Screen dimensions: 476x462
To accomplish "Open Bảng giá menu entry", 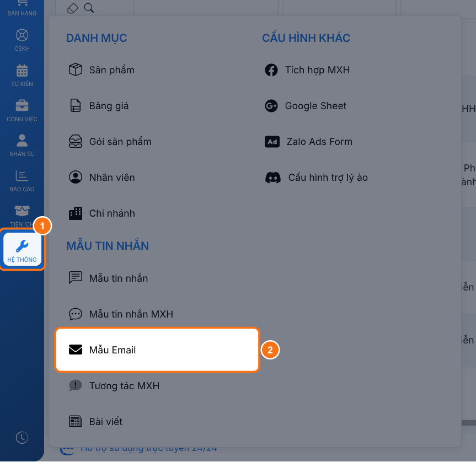I will tap(109, 106).
